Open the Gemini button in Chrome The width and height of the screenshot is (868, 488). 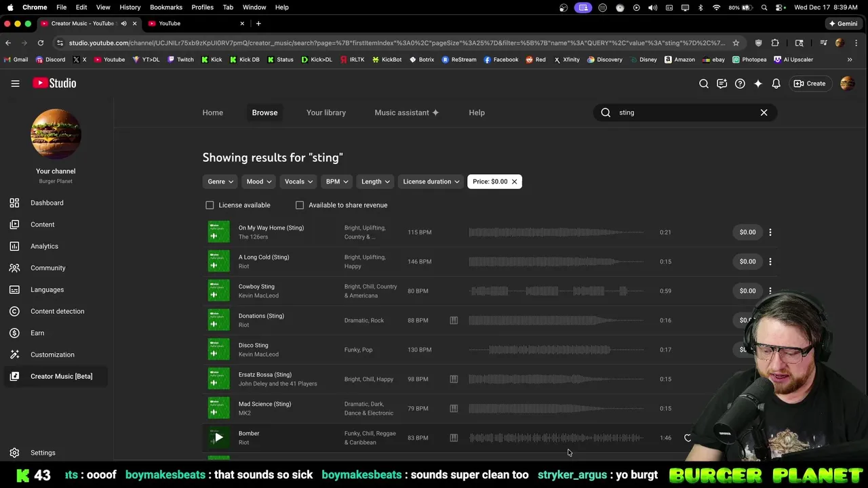tap(843, 24)
